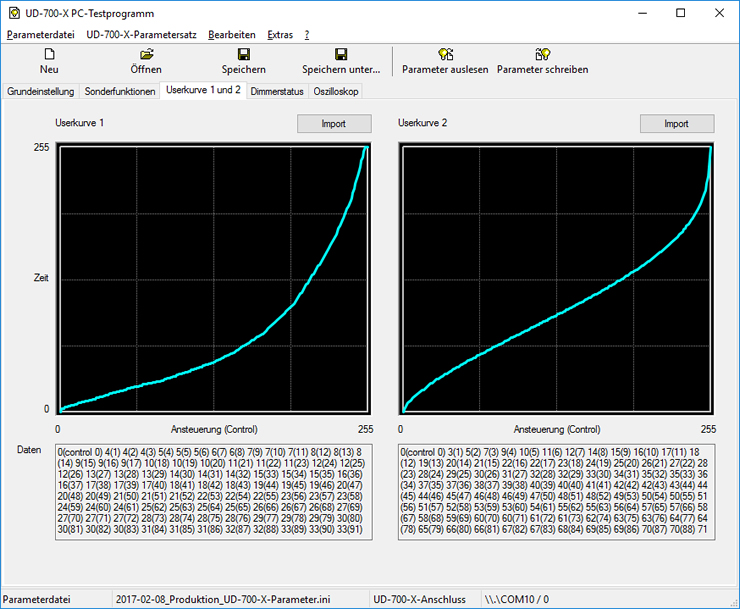Write parameters with Parameter schreiben icon

click(x=542, y=54)
